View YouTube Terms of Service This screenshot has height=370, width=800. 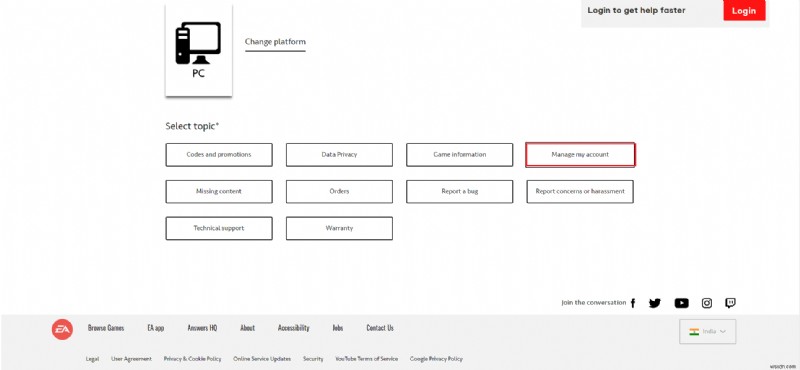point(366,359)
